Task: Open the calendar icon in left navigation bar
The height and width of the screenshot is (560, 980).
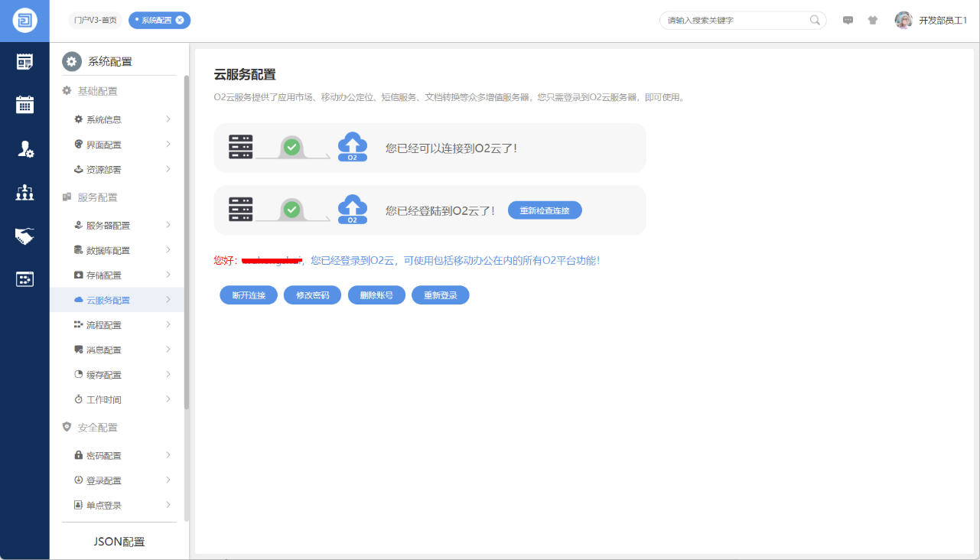Action: point(24,105)
